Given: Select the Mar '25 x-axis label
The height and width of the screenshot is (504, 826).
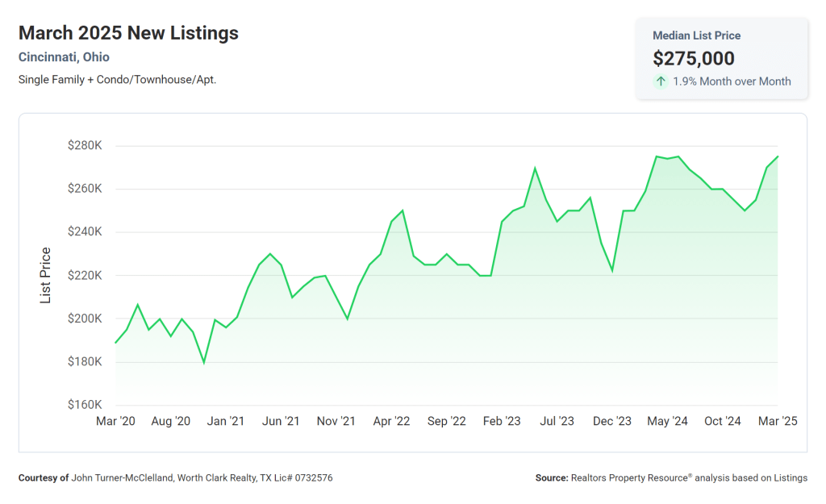Looking at the screenshot, I should pos(778,421).
